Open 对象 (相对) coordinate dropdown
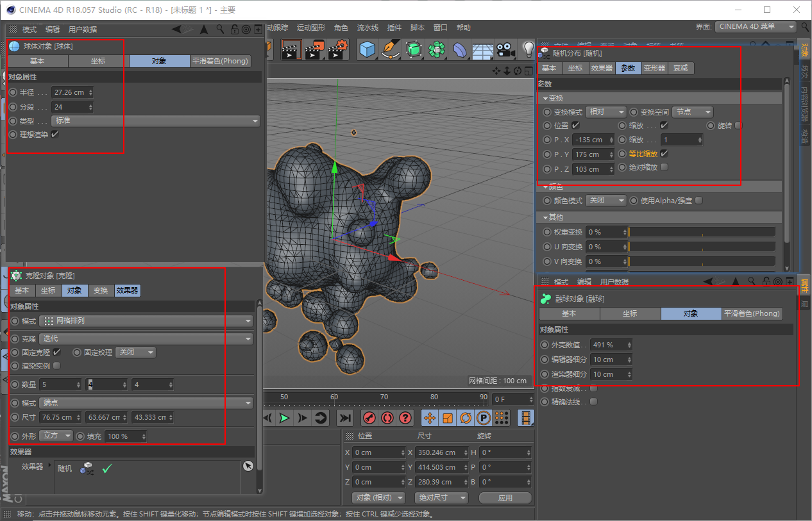Image resolution: width=812 pixels, height=521 pixels. [379, 498]
